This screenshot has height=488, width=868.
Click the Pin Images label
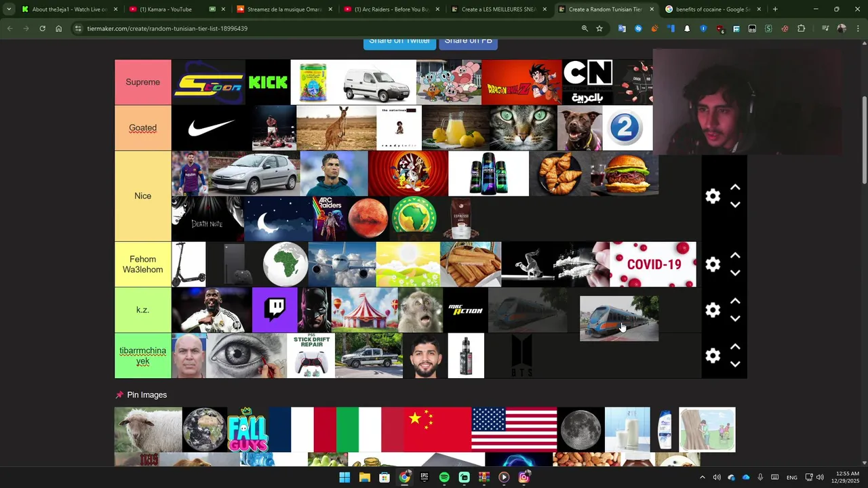(x=146, y=394)
